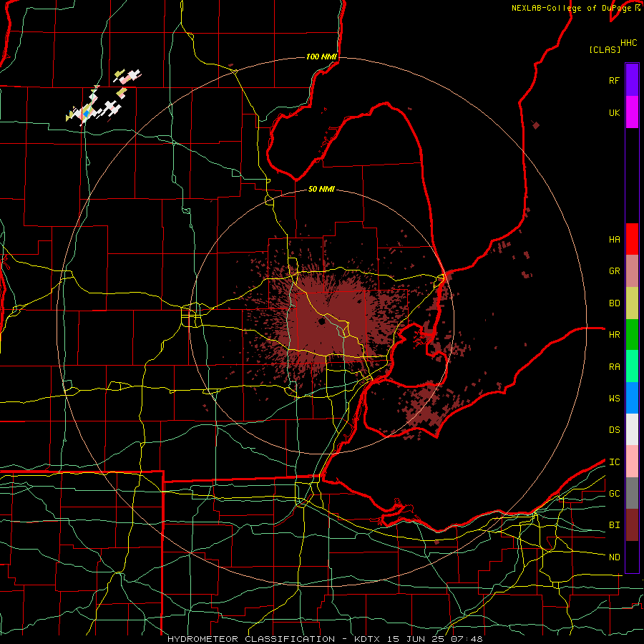Viewport: 644px width, 644px height.
Task: Click the HR green legend swatch
Action: [x=632, y=334]
